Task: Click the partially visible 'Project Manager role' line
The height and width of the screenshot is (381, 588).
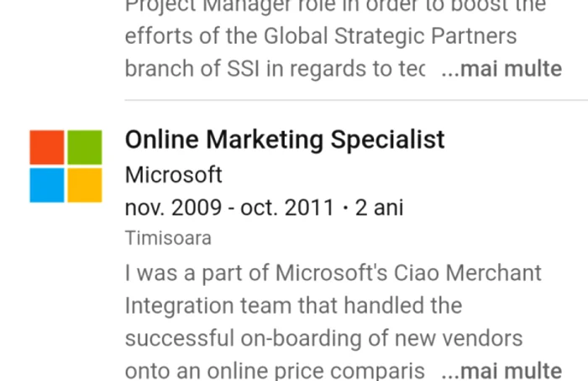Action: [x=335, y=7]
